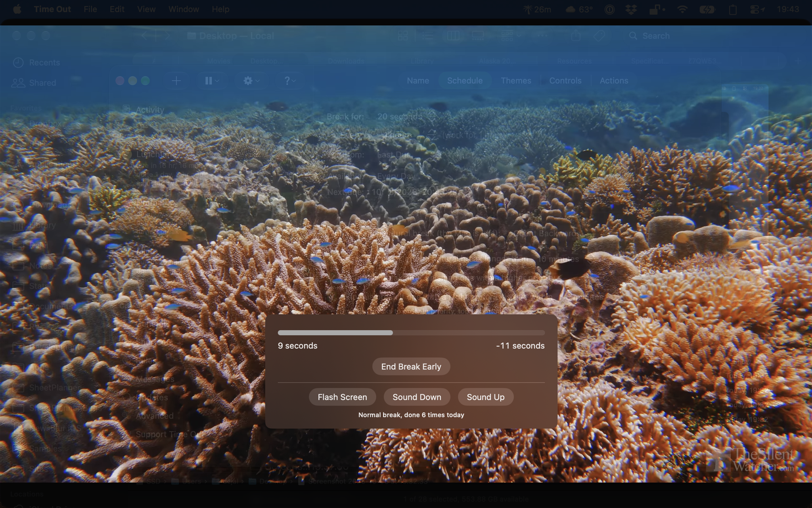Click the 19:43 menu bar clock
The height and width of the screenshot is (508, 812).
pos(788,9)
